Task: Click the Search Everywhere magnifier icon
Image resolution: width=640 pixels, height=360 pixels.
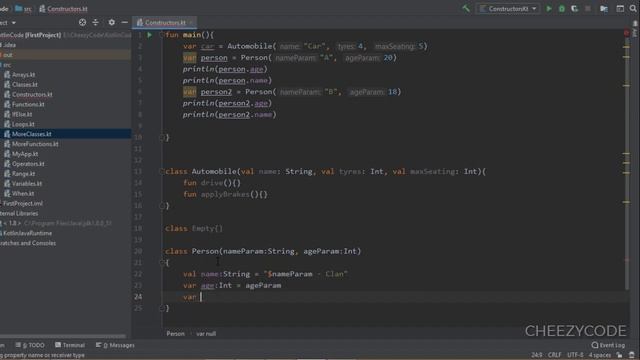Action: [633, 9]
